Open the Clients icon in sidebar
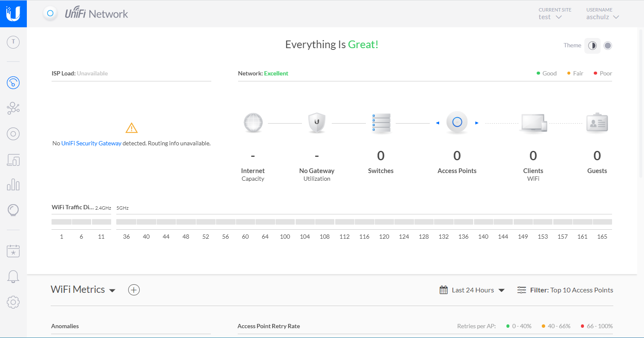The image size is (644, 338). tap(14, 160)
